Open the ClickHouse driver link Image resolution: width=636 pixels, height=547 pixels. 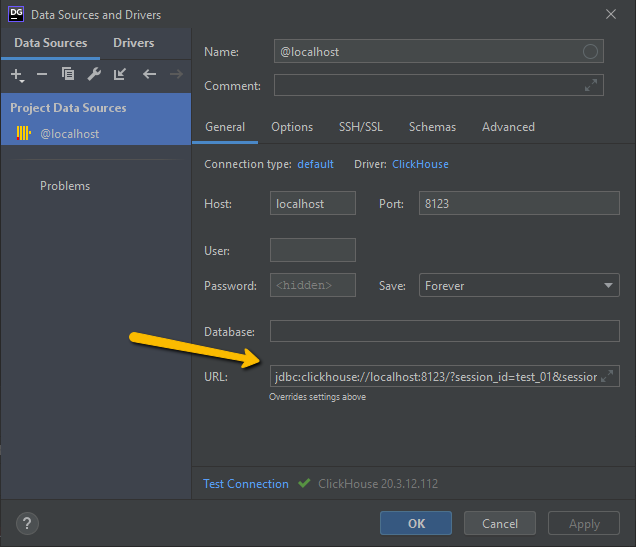(x=420, y=164)
